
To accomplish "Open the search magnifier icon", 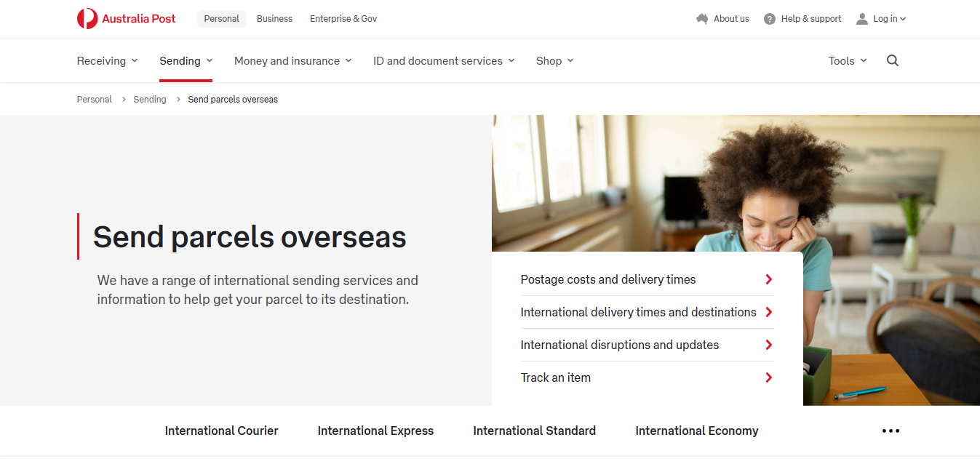I will point(892,60).
